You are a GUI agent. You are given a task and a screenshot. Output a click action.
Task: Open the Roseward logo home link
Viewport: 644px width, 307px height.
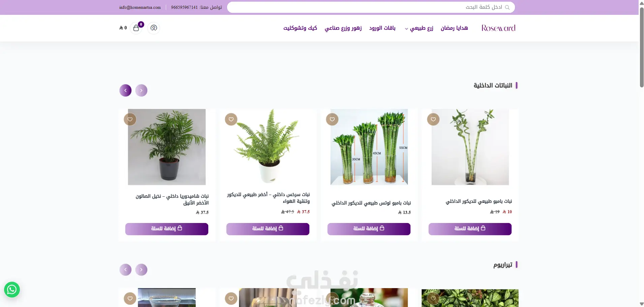pyautogui.click(x=498, y=28)
